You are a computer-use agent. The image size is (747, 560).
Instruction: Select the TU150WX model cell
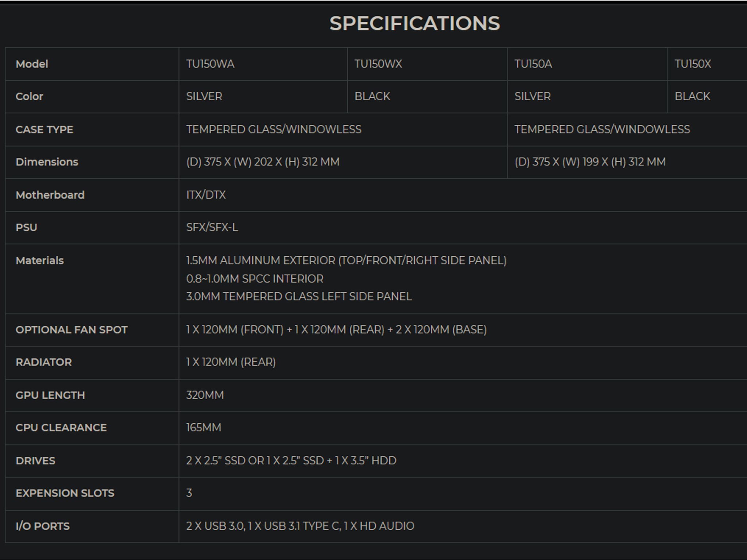point(378,64)
